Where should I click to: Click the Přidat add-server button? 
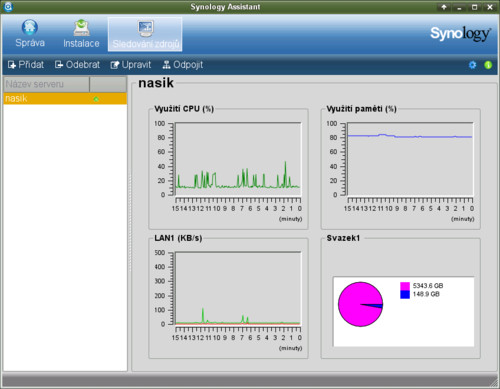coord(26,65)
